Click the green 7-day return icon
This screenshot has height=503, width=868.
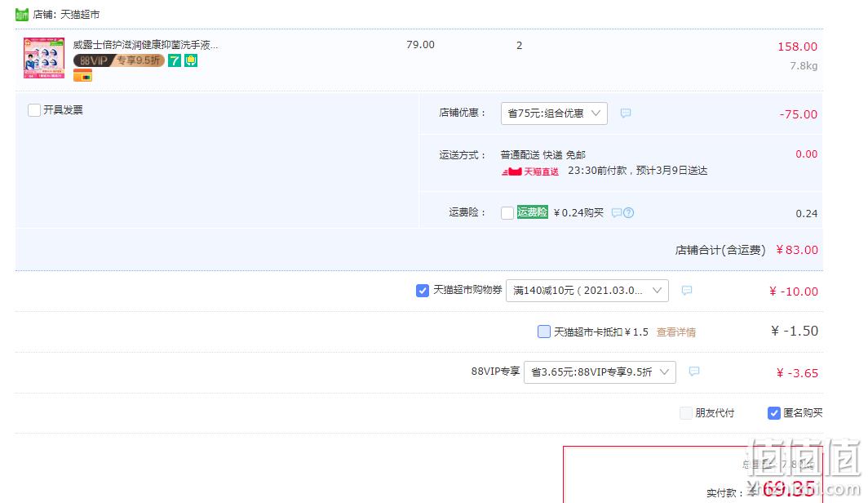(x=175, y=60)
